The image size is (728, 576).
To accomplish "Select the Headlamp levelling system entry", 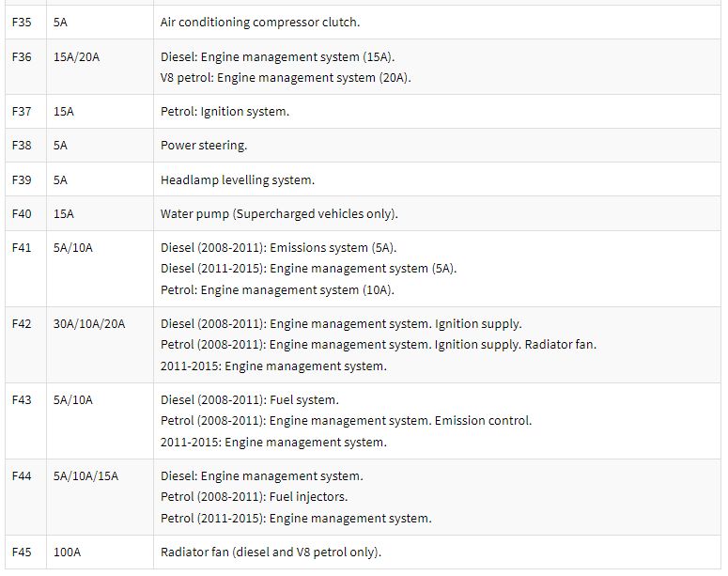I will tap(237, 179).
